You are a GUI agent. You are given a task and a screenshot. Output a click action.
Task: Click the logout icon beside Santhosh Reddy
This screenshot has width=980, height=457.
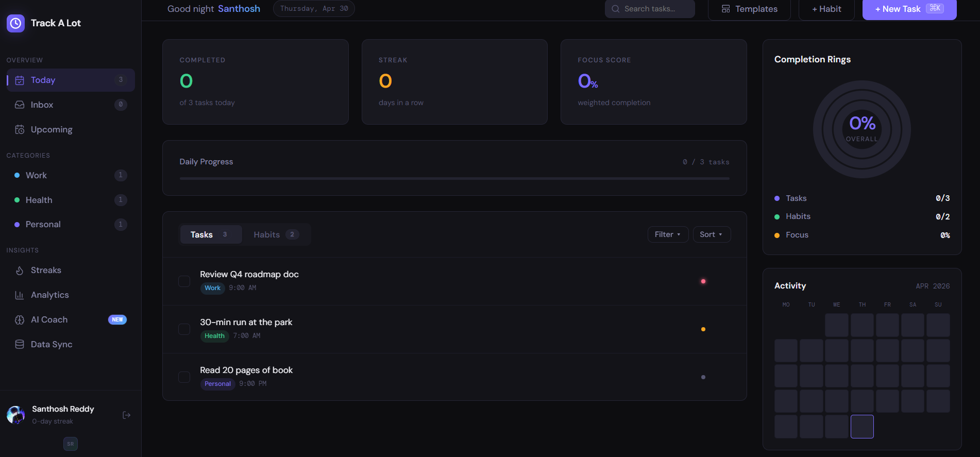[127, 415]
